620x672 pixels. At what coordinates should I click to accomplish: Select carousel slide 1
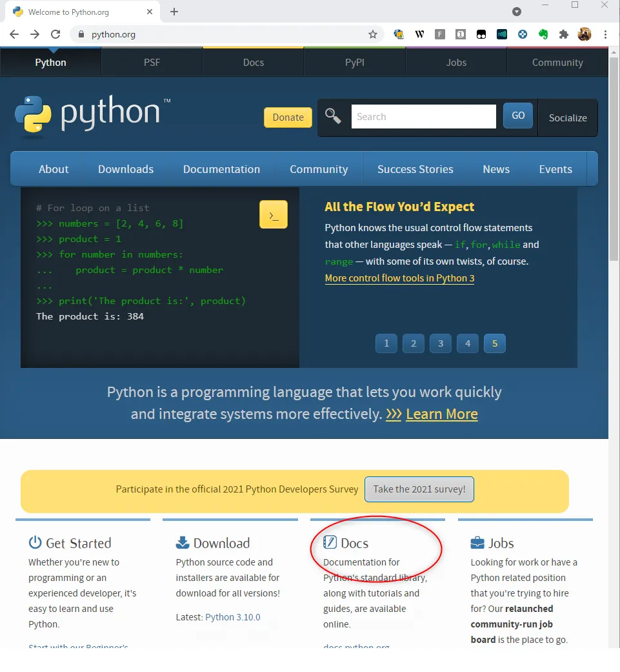386,343
